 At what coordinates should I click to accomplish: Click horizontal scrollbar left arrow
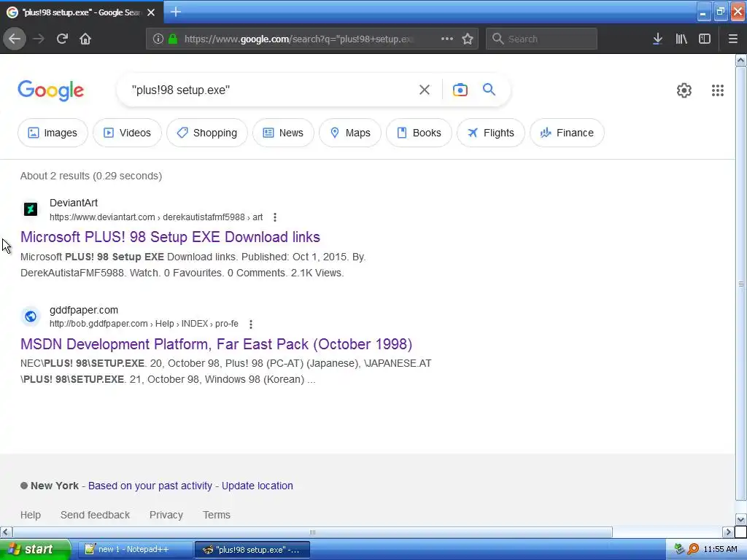(6, 532)
